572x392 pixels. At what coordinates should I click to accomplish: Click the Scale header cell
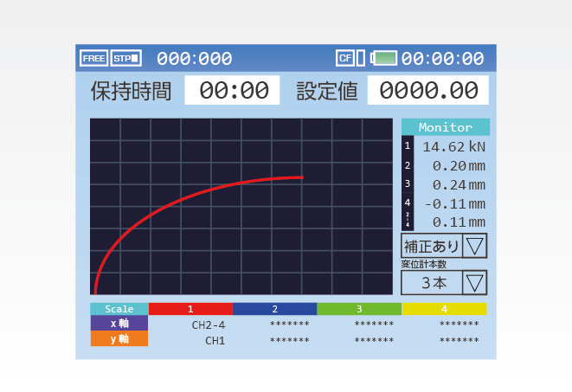pos(119,309)
